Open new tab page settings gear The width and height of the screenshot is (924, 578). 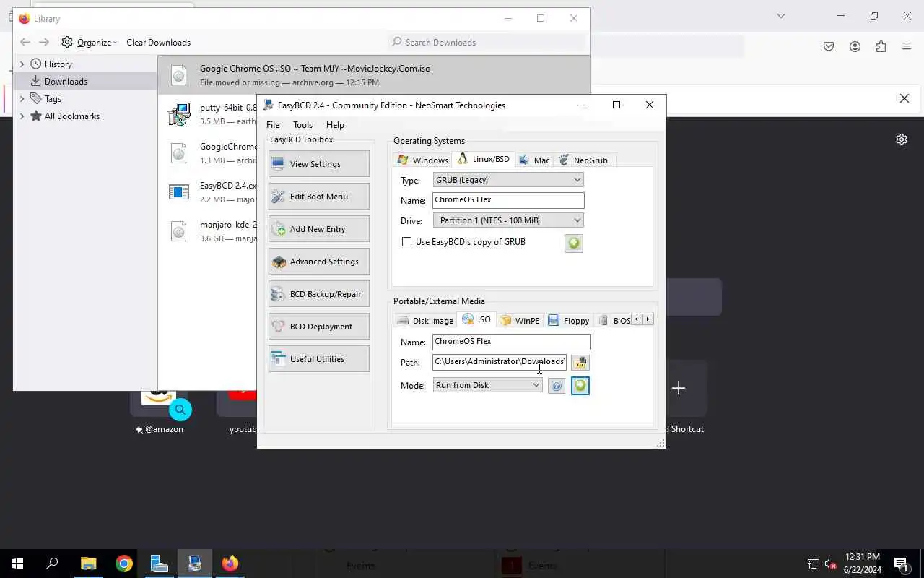click(902, 139)
